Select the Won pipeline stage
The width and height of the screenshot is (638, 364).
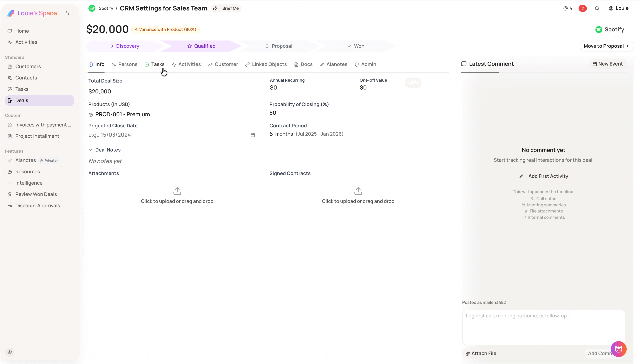coord(356,46)
